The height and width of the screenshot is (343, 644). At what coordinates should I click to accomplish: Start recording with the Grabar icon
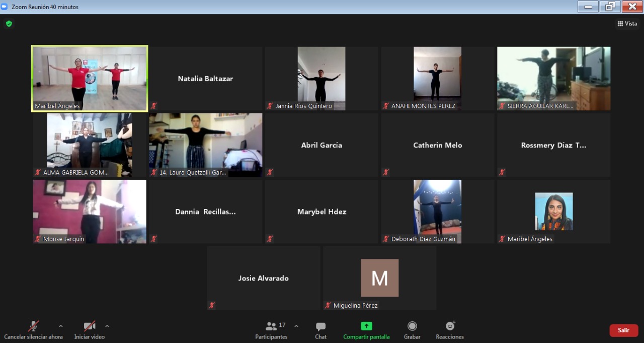(412, 326)
